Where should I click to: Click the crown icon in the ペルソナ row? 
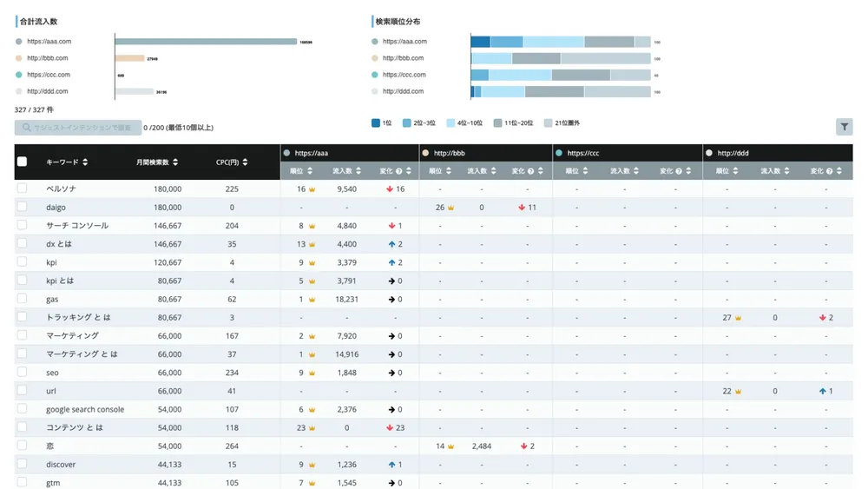[x=312, y=189]
